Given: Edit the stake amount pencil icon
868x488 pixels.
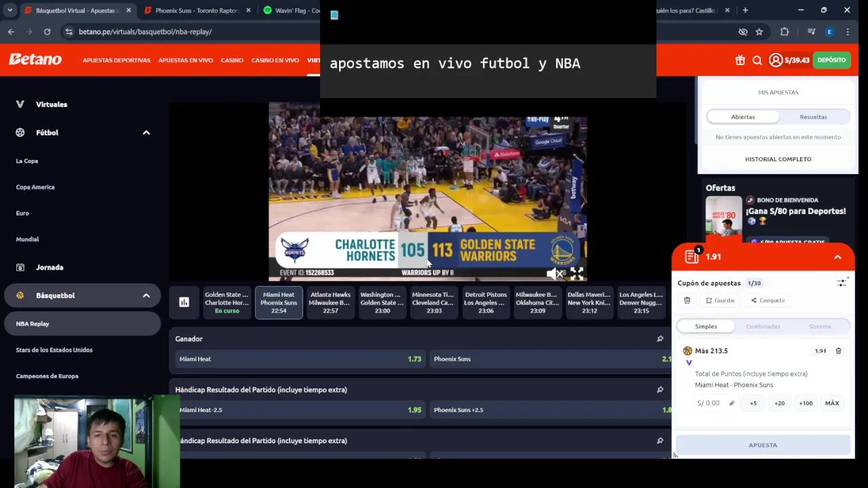Looking at the screenshot, I should [732, 403].
